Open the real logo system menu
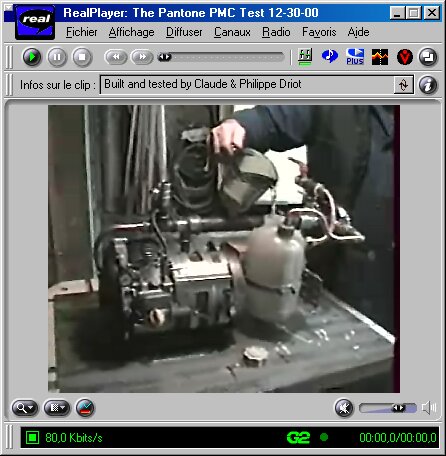The width and height of the screenshot is (446, 456). click(35, 22)
